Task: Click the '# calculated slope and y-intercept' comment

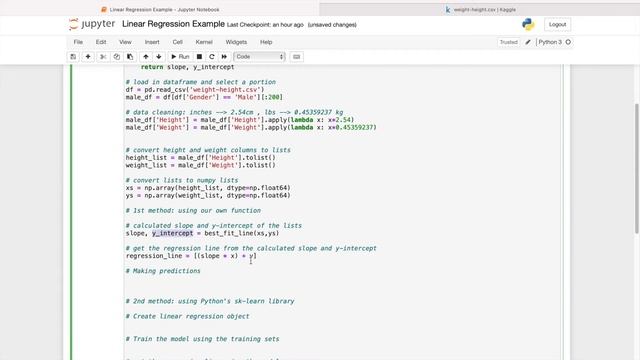Action: 213,226
